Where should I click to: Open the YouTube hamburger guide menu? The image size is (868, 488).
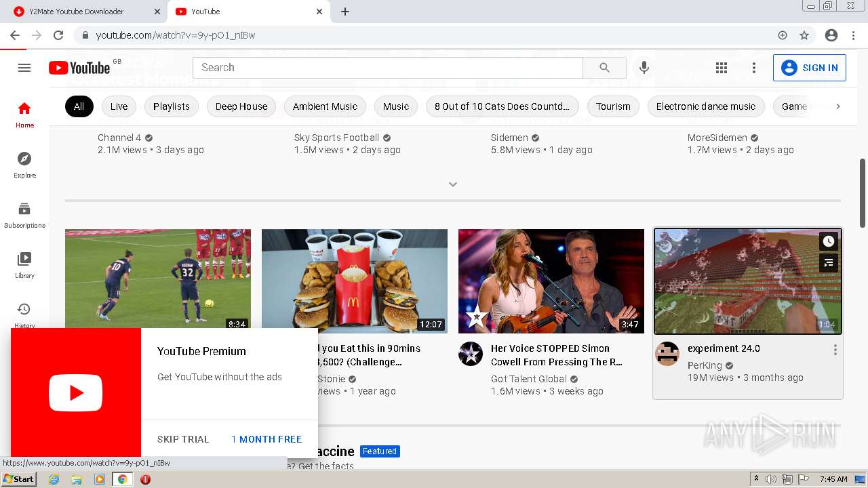[x=24, y=68]
